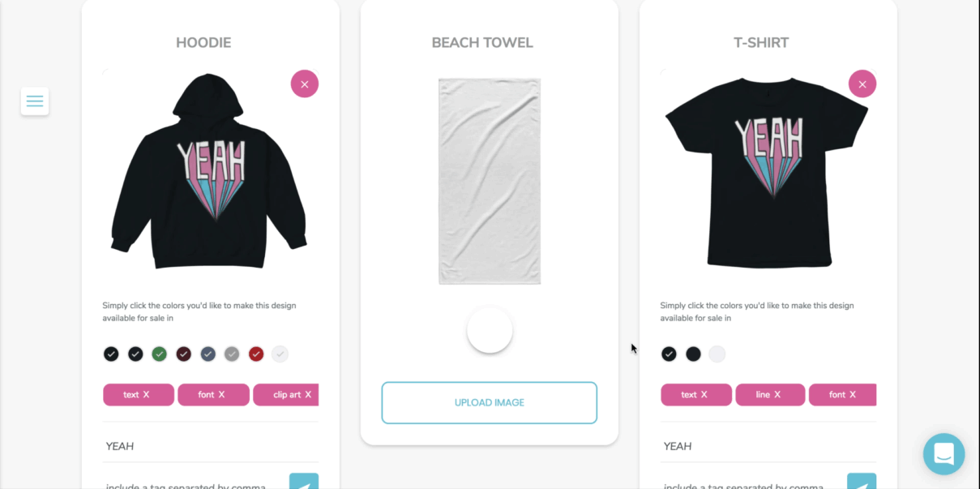The height and width of the screenshot is (489, 980).
Task: Toggle the red hoodie color option
Action: 256,354
